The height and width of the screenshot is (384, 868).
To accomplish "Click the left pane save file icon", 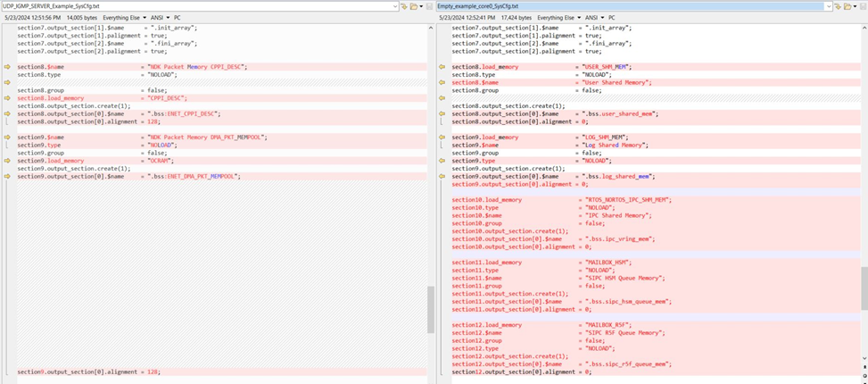I will [430, 6].
